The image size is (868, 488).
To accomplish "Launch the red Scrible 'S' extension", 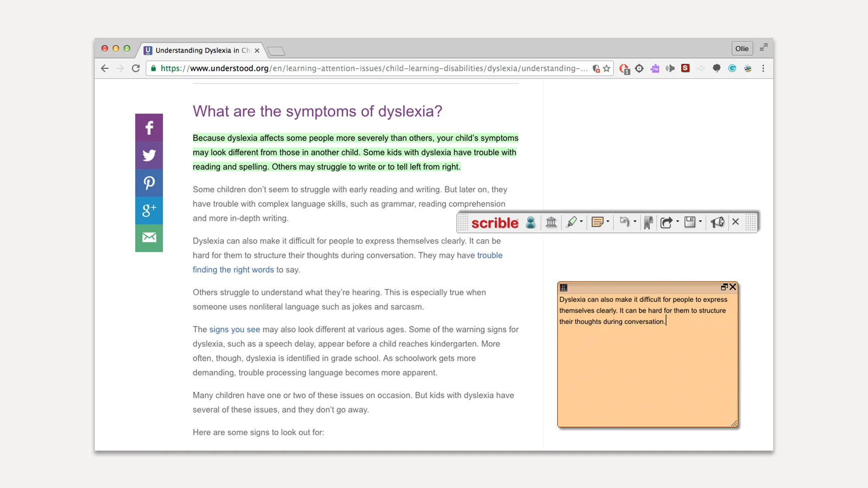I will 685,68.
